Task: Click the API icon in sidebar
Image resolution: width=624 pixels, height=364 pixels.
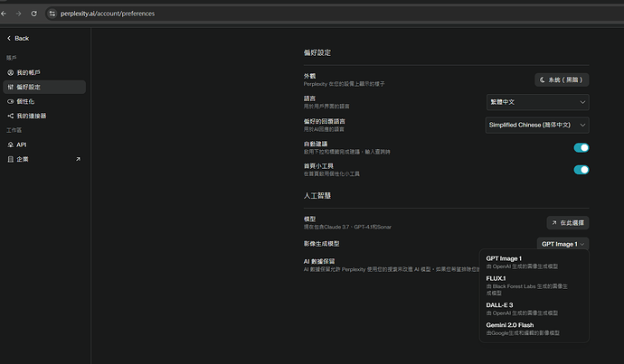Action: [x=10, y=145]
